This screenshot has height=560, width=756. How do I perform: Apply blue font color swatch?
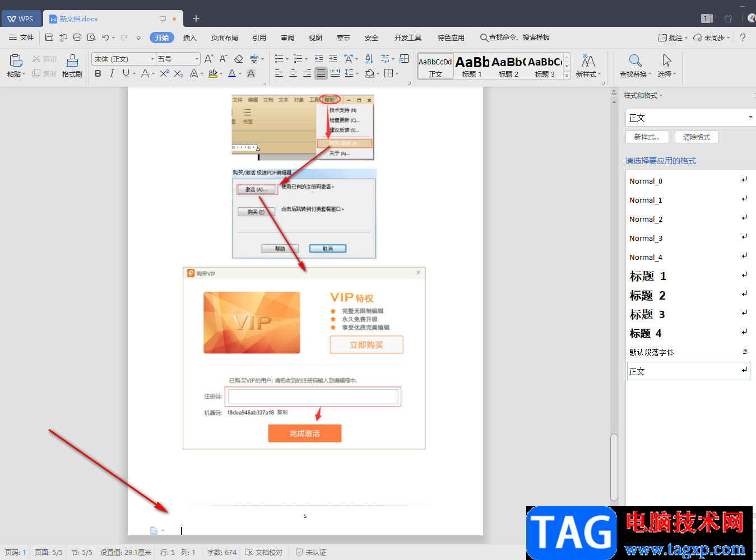(232, 73)
